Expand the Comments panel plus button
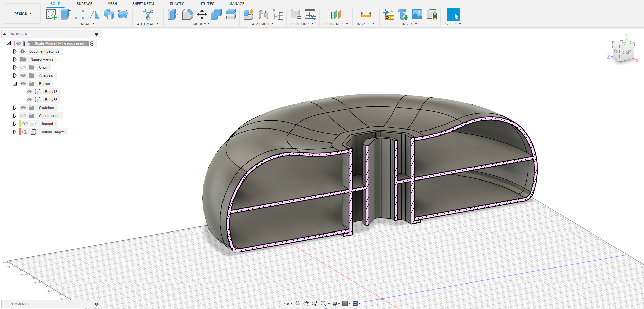The width and height of the screenshot is (644, 309). click(97, 304)
